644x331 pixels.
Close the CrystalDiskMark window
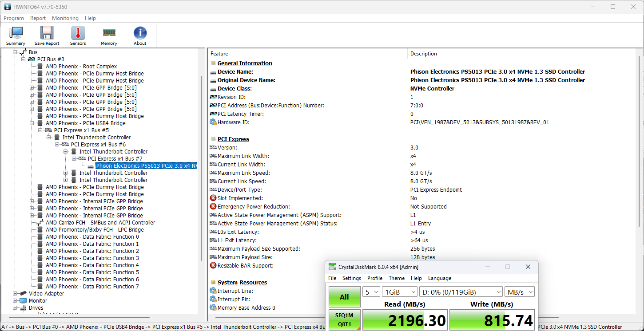coord(528,267)
